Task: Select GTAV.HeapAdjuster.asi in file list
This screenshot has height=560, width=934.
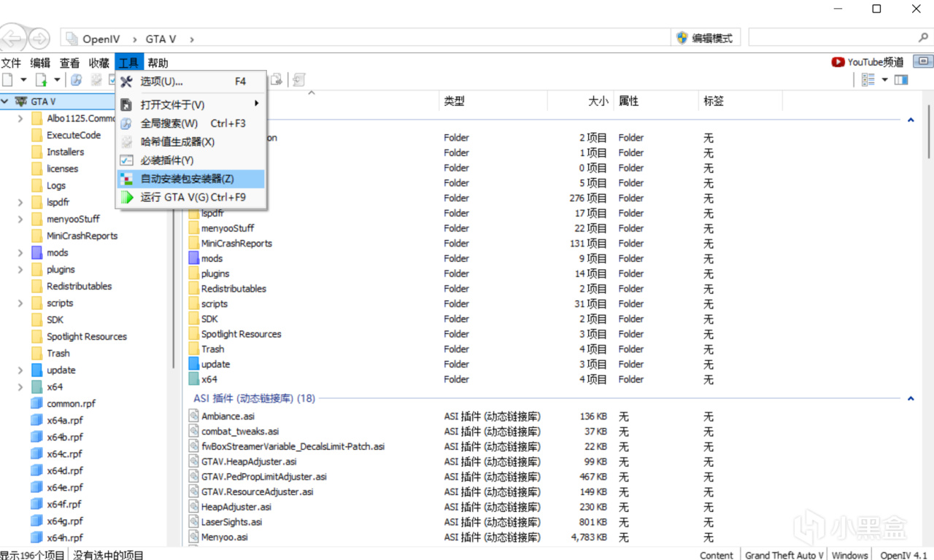Action: [x=249, y=462]
